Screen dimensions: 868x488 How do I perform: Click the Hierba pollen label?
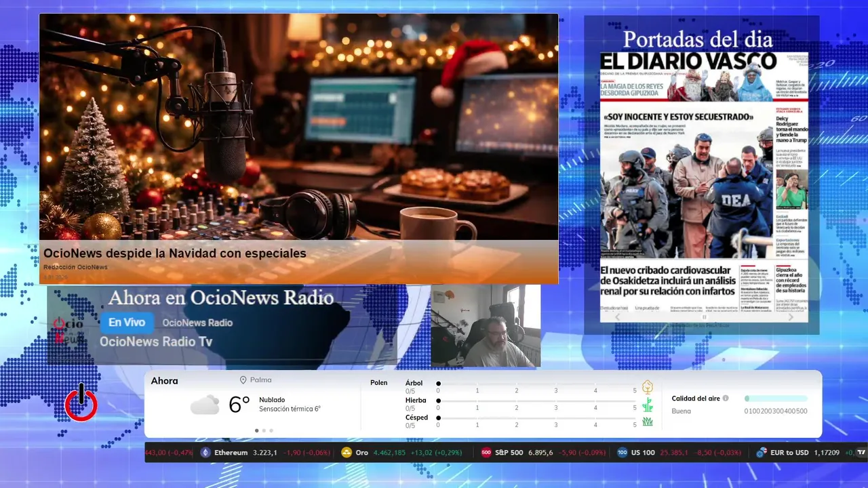tap(416, 401)
